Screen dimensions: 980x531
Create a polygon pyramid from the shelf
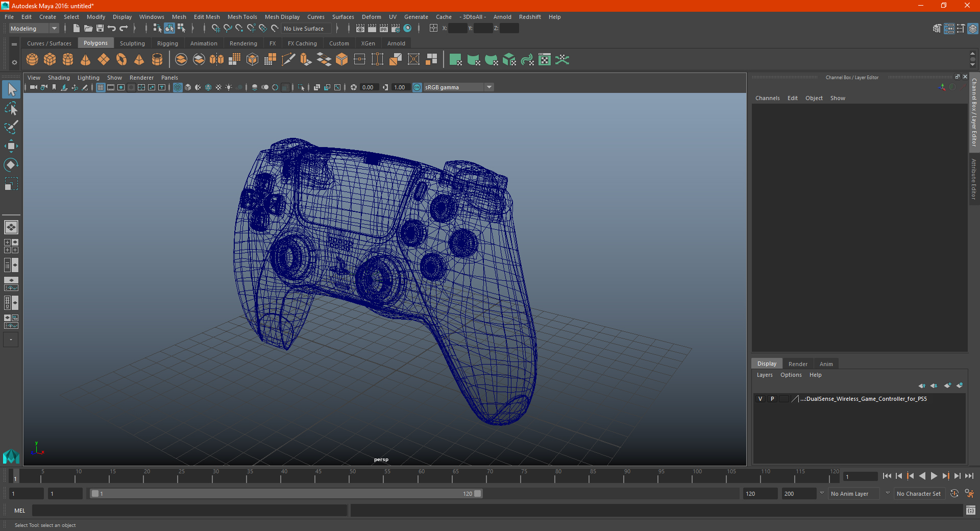139,60
